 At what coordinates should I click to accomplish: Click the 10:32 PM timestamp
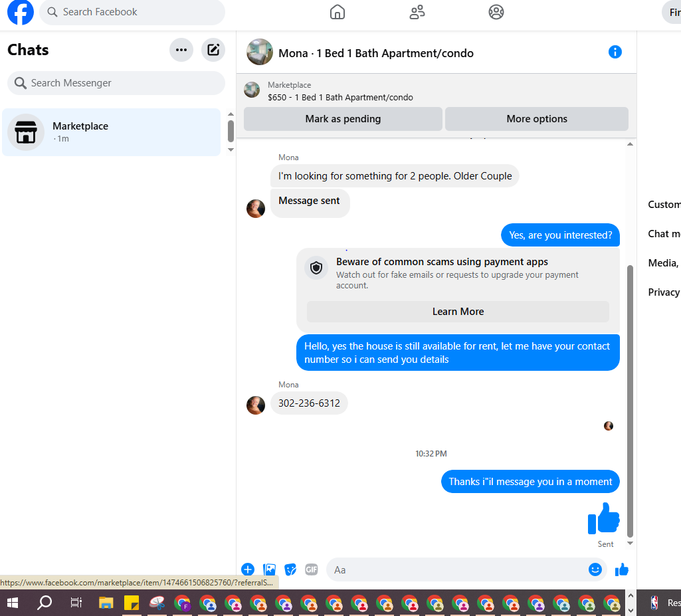coord(431,454)
